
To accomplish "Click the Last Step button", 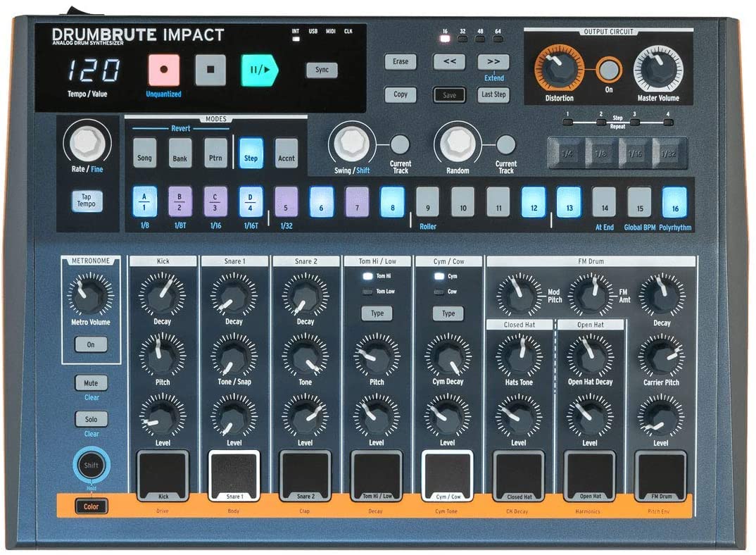I will (493, 94).
